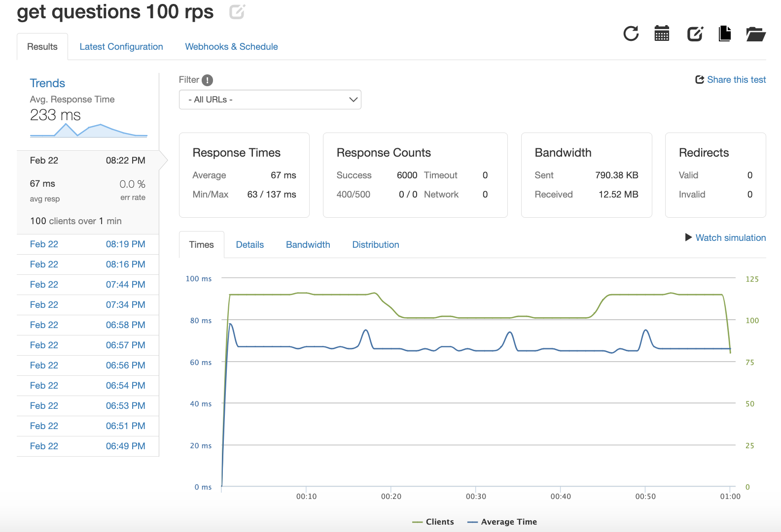Open the Webhooks & Schedule tab
Viewport: 781px width, 532px height.
pos(232,47)
